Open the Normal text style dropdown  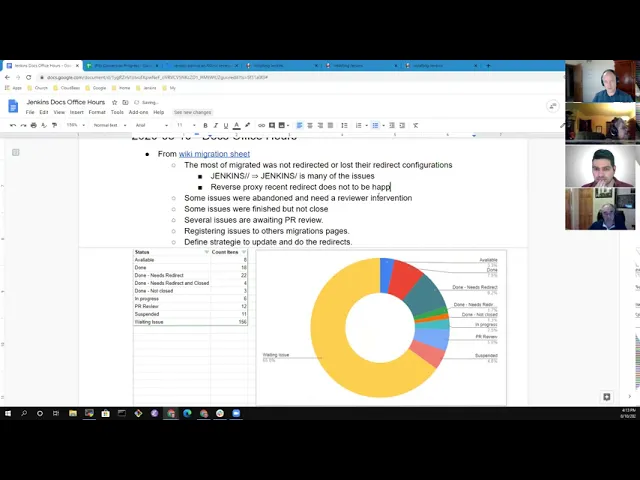[109, 125]
